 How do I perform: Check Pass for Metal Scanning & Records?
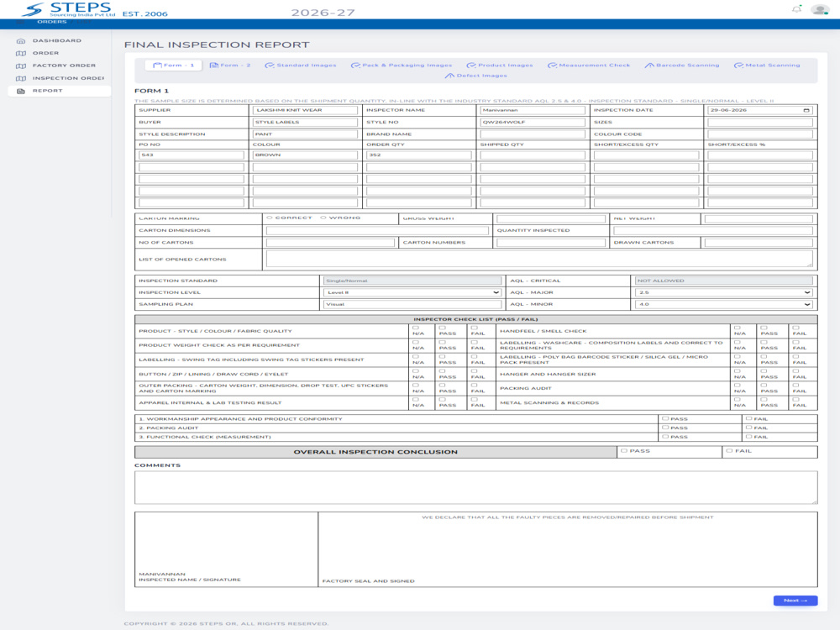[x=764, y=400]
